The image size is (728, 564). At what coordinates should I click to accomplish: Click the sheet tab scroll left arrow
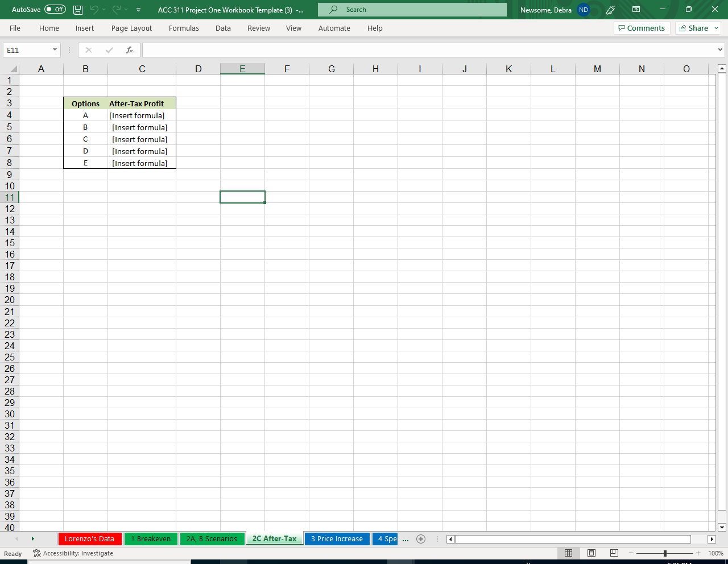click(x=16, y=538)
